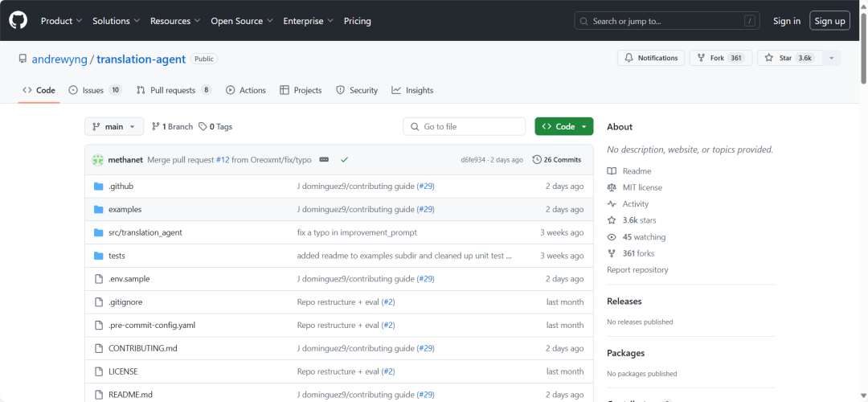The image size is (868, 402).
Task: Focus the Search or jump to field
Action: tap(666, 21)
